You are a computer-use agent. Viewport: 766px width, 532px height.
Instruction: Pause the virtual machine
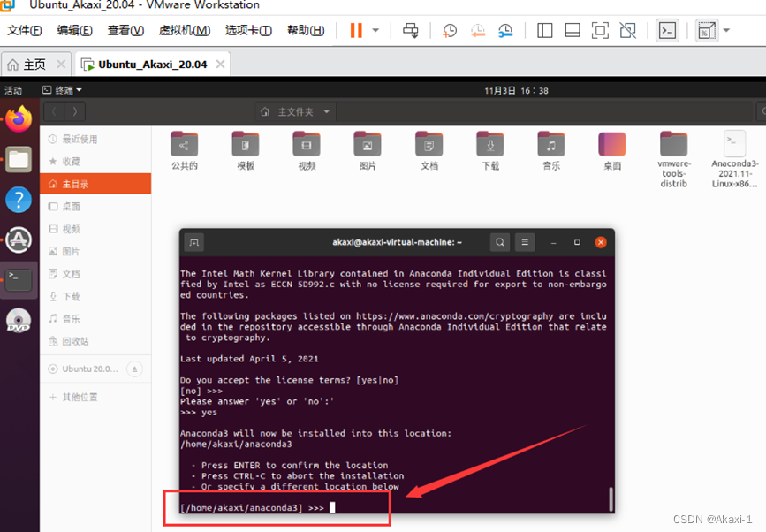[356, 30]
